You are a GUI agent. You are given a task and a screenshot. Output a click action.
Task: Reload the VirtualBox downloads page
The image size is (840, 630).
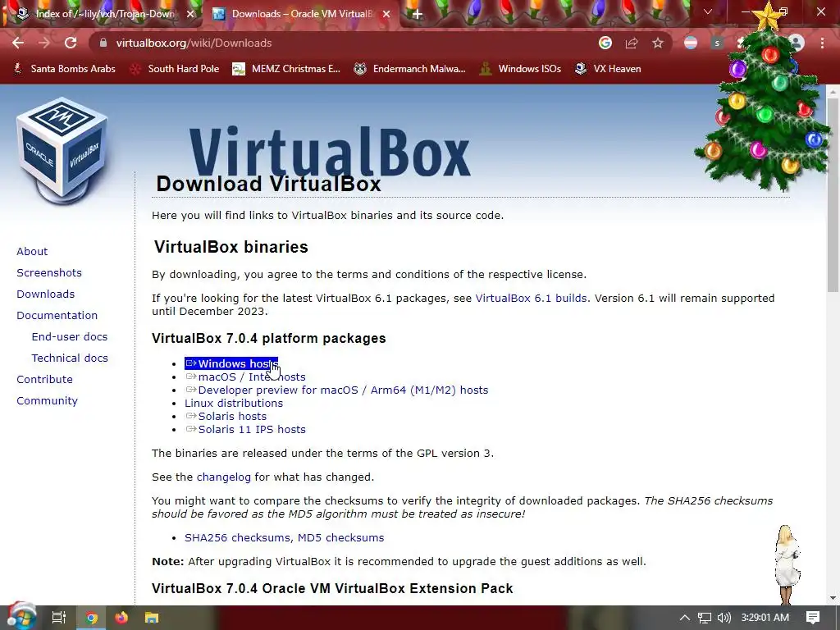pyautogui.click(x=71, y=43)
